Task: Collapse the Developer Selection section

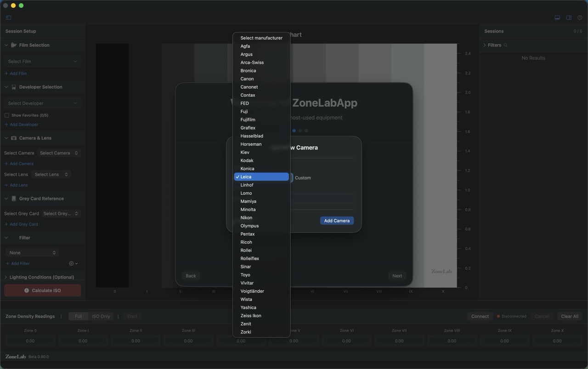Action: click(6, 87)
